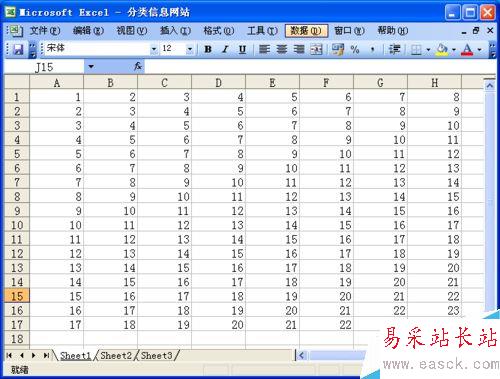Select cell H16 containing 23
Image resolution: width=500 pixels, height=379 pixels.
tap(435, 310)
